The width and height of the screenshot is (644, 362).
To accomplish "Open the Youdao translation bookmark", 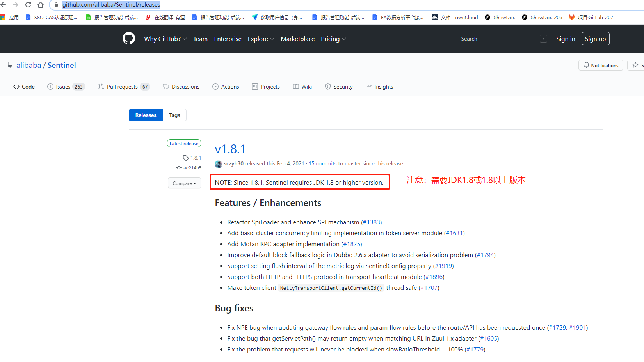I will coord(165,17).
